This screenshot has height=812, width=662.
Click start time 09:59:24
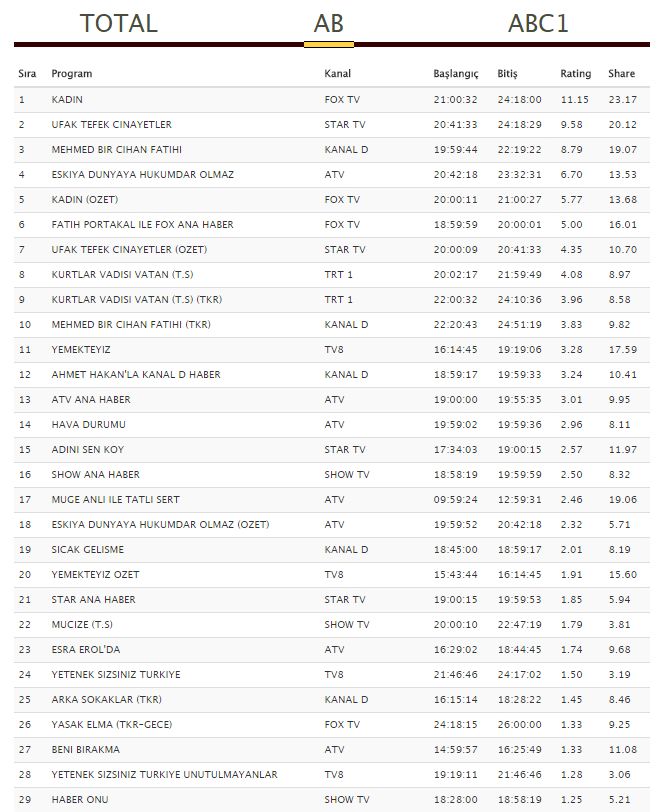tap(456, 500)
